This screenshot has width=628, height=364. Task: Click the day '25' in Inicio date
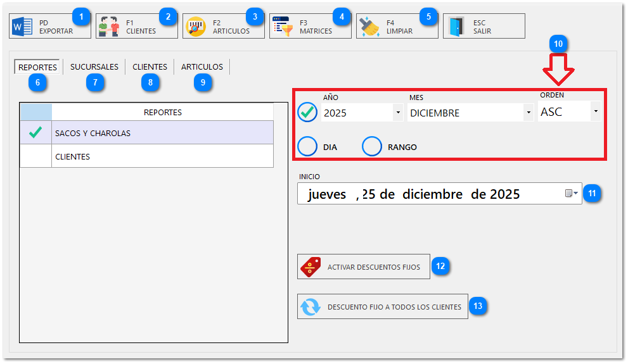pyautogui.click(x=368, y=194)
